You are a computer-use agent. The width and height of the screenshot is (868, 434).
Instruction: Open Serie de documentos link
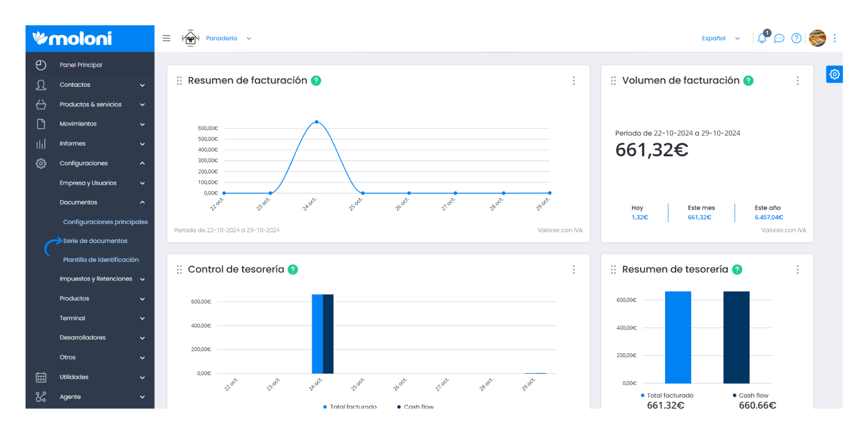pos(95,241)
